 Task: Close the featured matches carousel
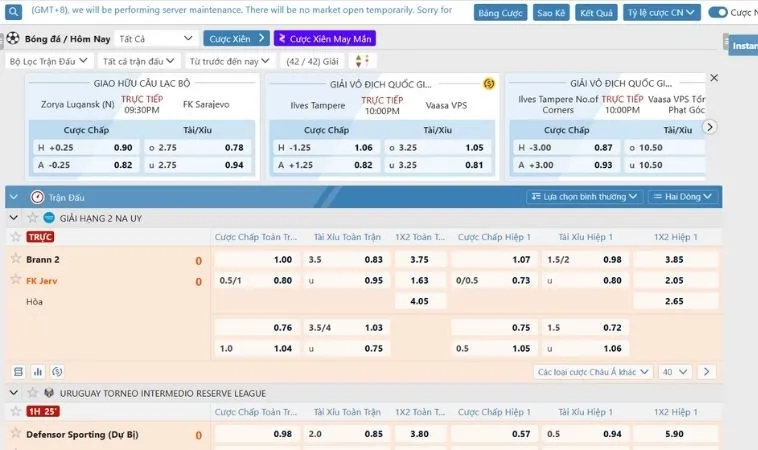(714, 78)
